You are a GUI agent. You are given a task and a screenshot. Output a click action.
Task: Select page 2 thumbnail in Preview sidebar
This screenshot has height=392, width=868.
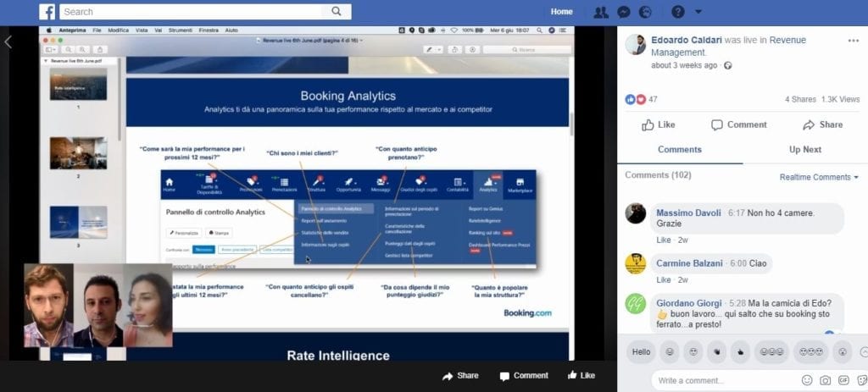[79, 153]
